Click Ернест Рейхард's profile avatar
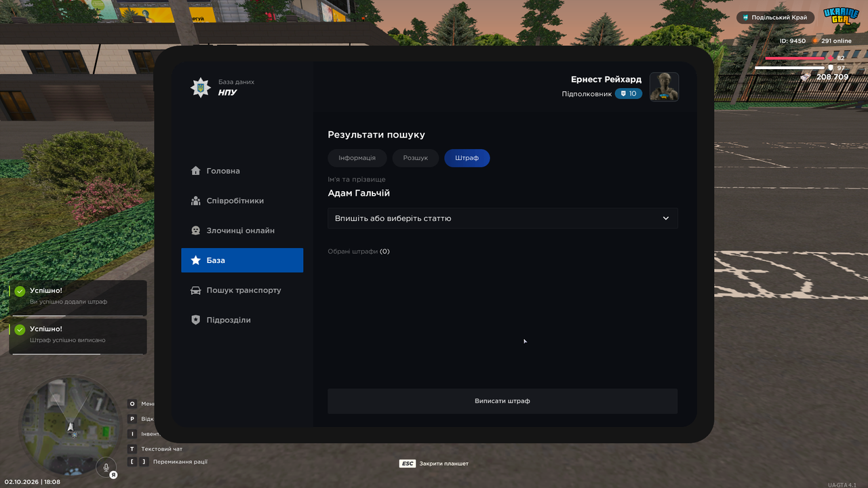Image resolution: width=868 pixels, height=488 pixels. 665,87
